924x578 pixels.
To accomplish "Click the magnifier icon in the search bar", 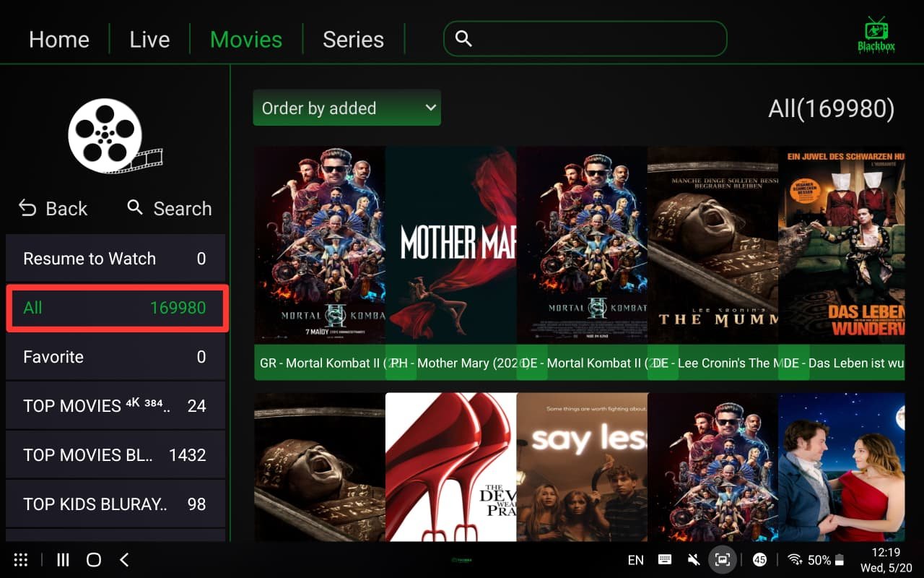I will point(463,39).
